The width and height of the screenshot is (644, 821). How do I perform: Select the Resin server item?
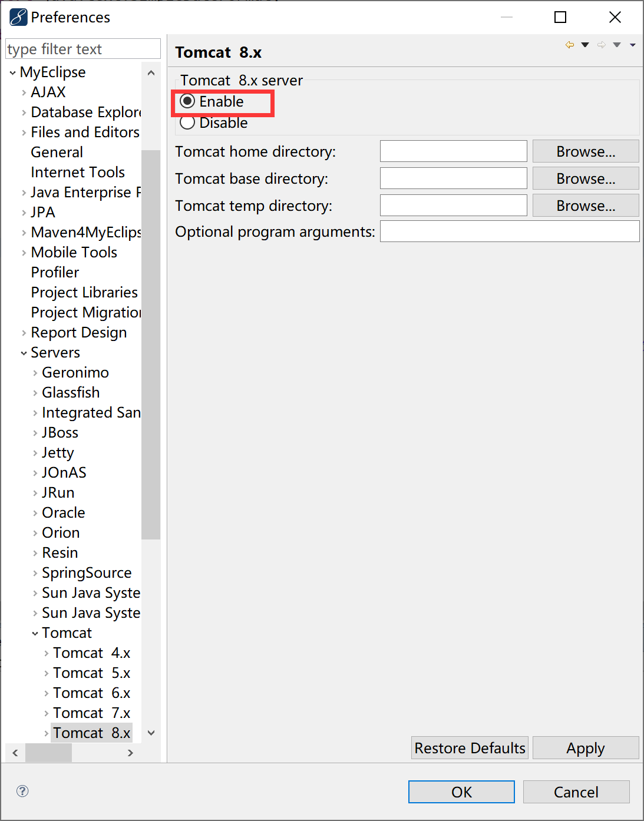[60, 552]
